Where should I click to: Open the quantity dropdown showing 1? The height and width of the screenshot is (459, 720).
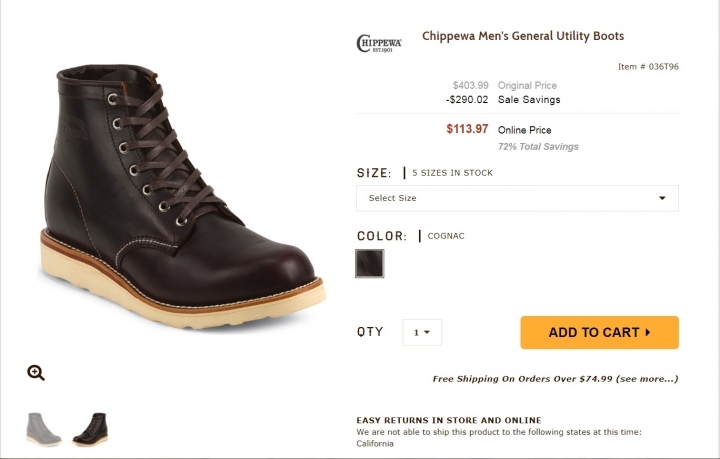pos(422,332)
